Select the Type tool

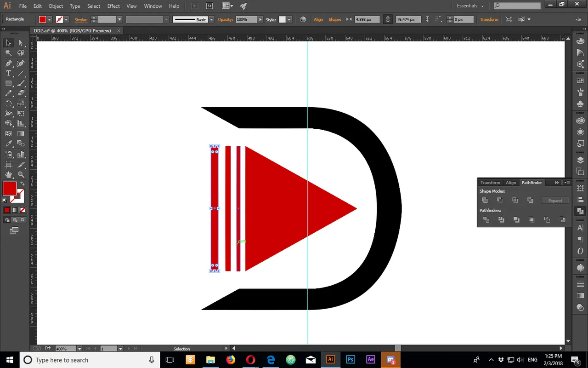[8, 74]
